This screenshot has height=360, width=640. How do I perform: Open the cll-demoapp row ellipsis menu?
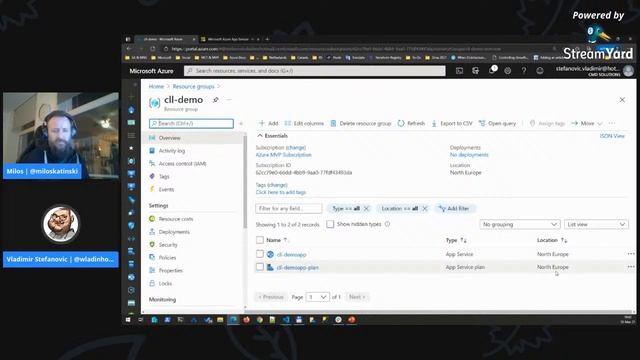(x=631, y=254)
